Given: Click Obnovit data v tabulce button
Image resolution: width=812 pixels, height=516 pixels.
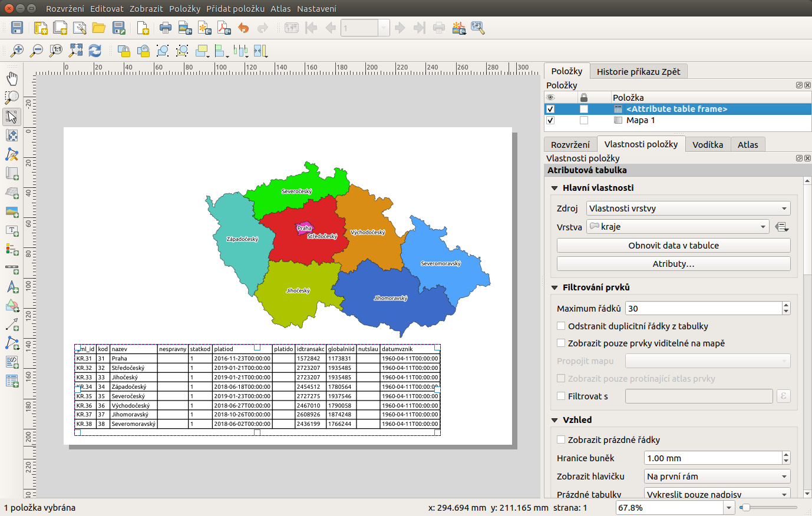Looking at the screenshot, I should click(x=674, y=246).
